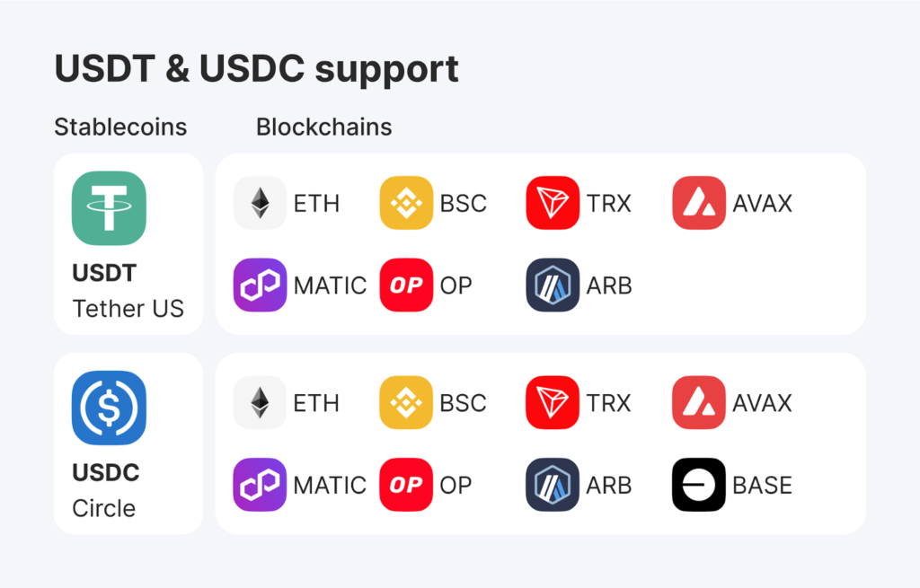Click the MATIC icon in USDT row
920x588 pixels.
(x=260, y=285)
